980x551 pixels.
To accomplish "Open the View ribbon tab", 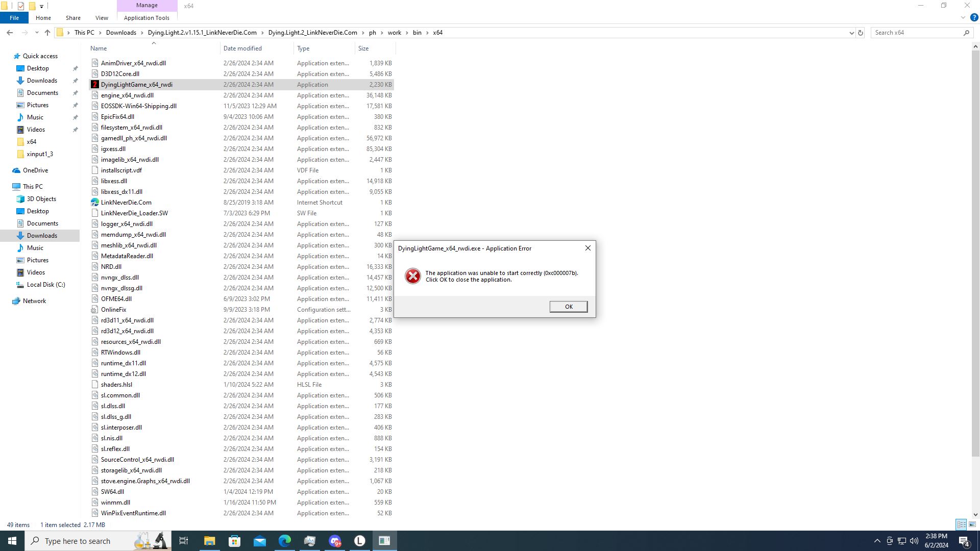I will (x=102, y=18).
